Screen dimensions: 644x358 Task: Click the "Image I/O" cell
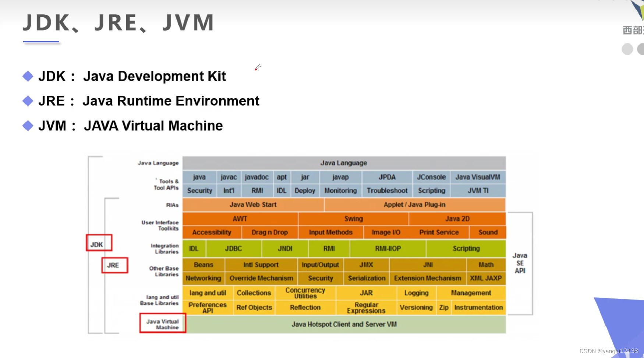(386, 232)
